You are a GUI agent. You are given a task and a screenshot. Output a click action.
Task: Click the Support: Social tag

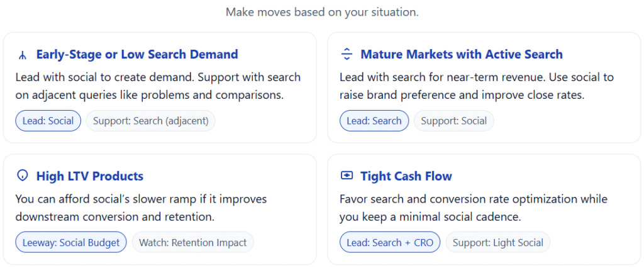(x=453, y=121)
